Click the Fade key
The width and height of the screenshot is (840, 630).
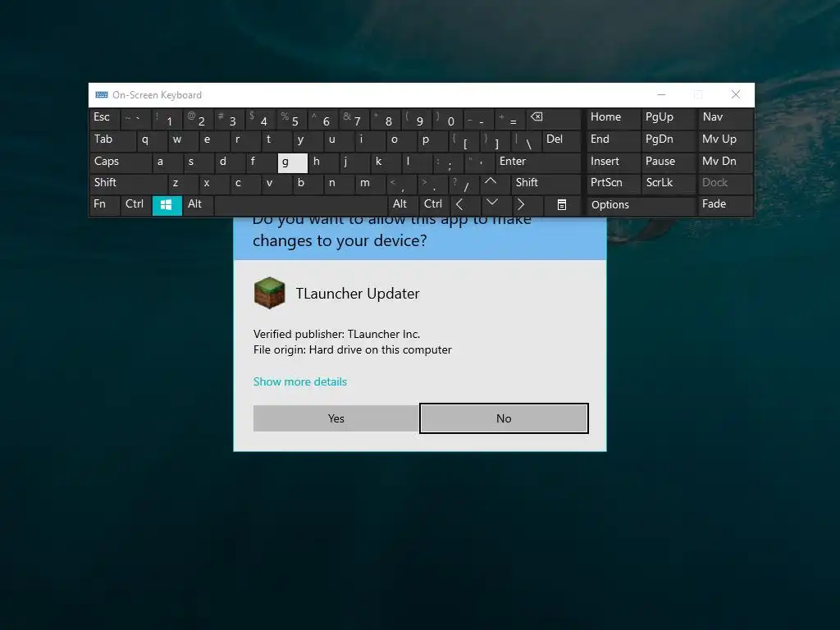coord(726,205)
